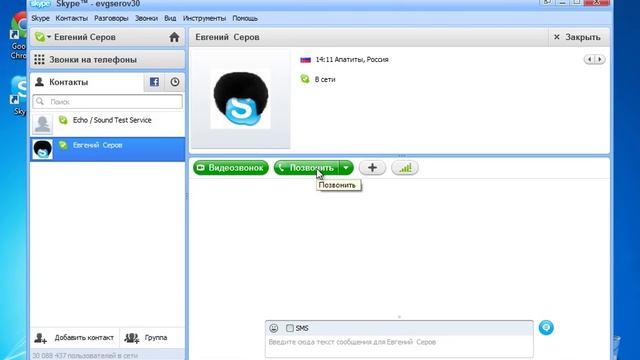
Task: Click the large profile picture
Action: click(240, 99)
